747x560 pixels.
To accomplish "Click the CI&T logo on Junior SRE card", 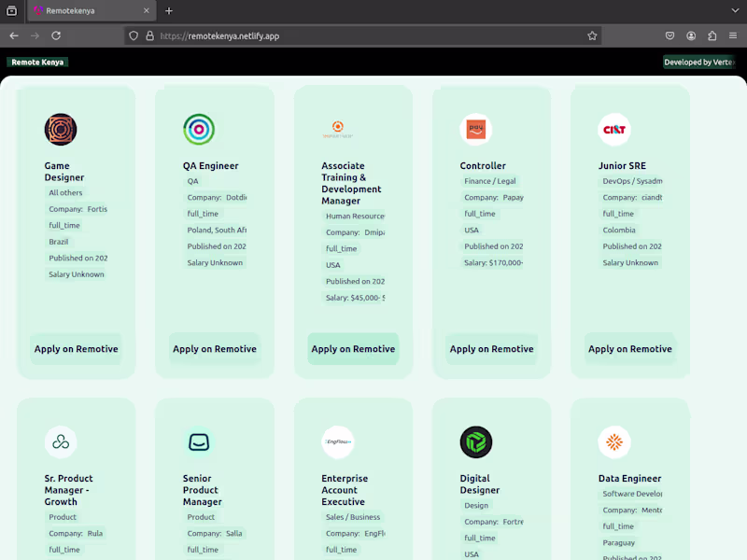I will [x=613, y=130].
